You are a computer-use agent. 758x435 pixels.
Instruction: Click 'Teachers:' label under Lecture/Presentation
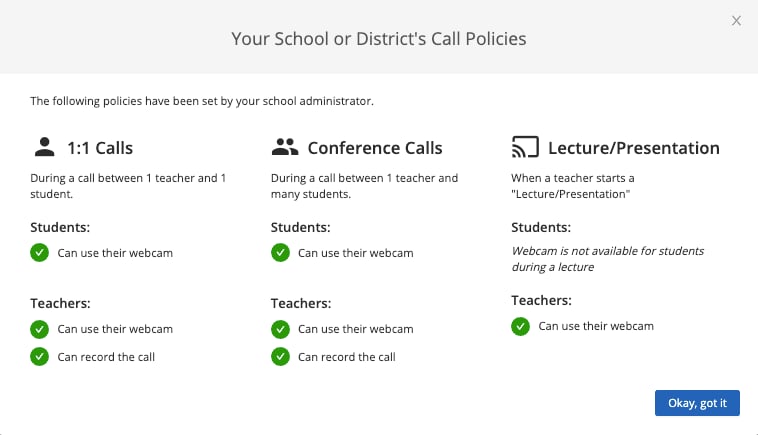tap(541, 300)
